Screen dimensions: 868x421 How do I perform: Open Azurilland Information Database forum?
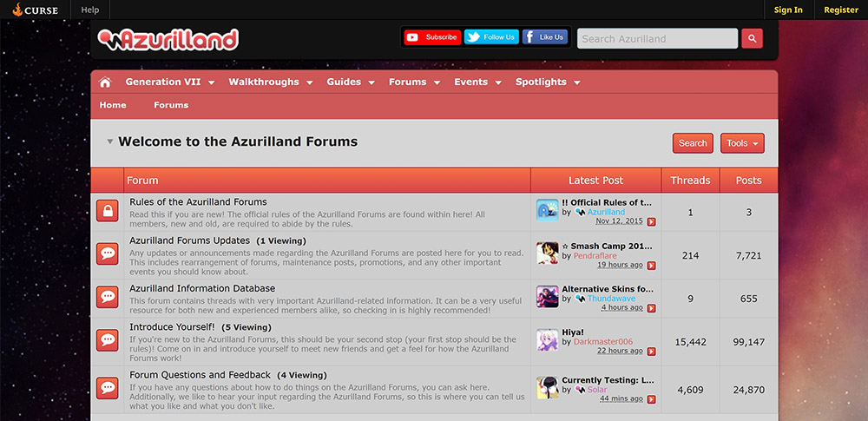tap(202, 288)
